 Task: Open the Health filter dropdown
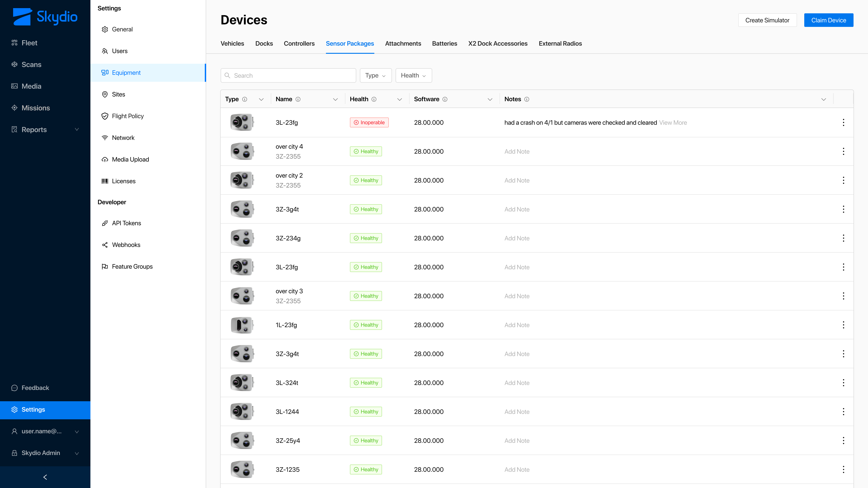click(413, 75)
